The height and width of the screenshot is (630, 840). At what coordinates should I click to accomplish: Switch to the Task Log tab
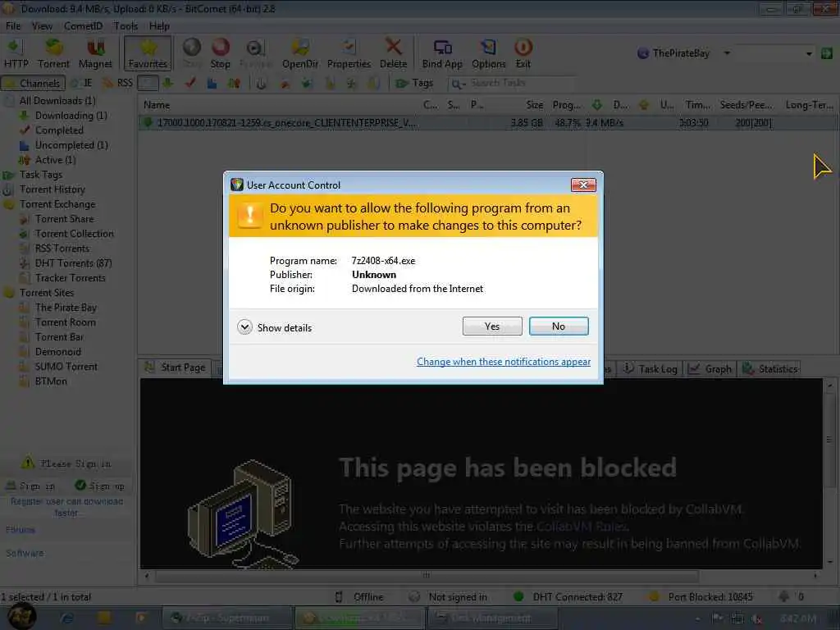650,369
